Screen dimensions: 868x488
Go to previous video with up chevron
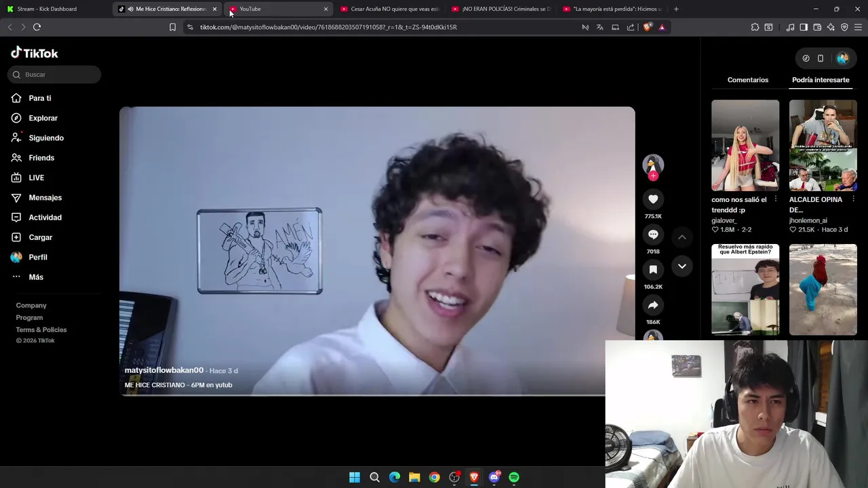click(x=682, y=237)
